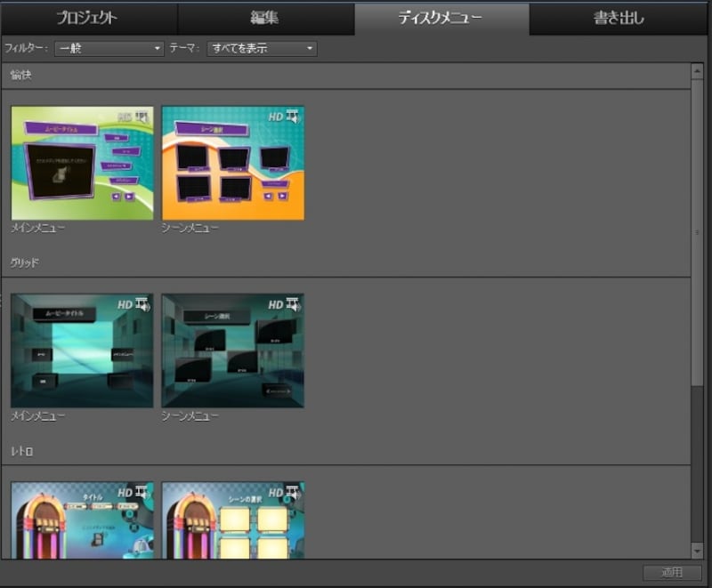The width and height of the screenshot is (712, 588).
Task: Click the HD badge on レトロ scene thumbnail
Action: [276, 493]
